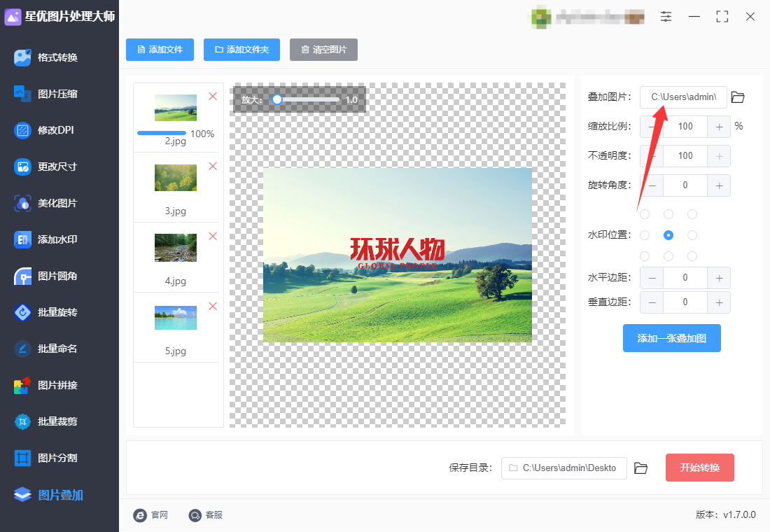Open the 添加水印 watermark tool

(x=45, y=239)
